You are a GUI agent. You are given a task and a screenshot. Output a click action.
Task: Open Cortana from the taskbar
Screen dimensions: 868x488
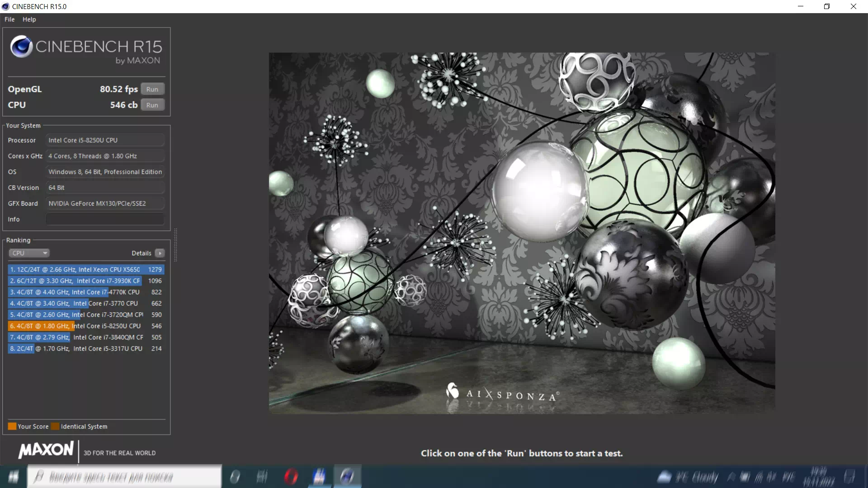235,477
